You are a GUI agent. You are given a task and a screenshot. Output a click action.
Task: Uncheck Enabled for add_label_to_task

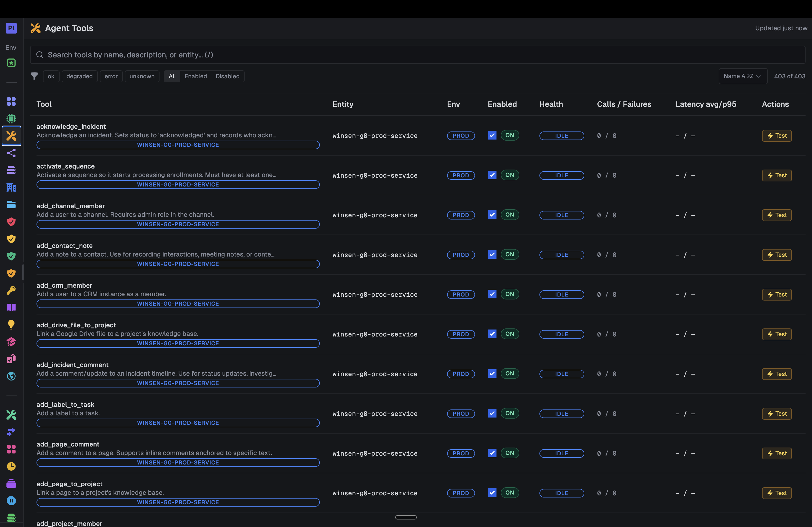[x=492, y=413]
